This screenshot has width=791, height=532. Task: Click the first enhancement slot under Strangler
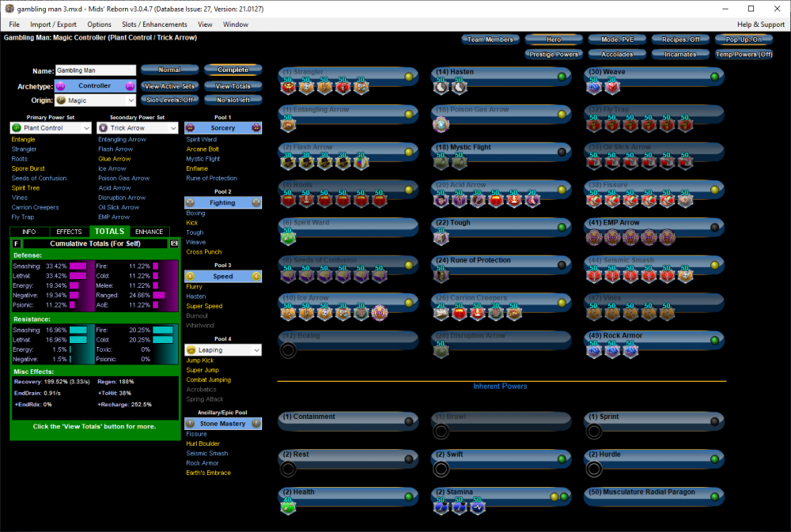click(x=288, y=87)
